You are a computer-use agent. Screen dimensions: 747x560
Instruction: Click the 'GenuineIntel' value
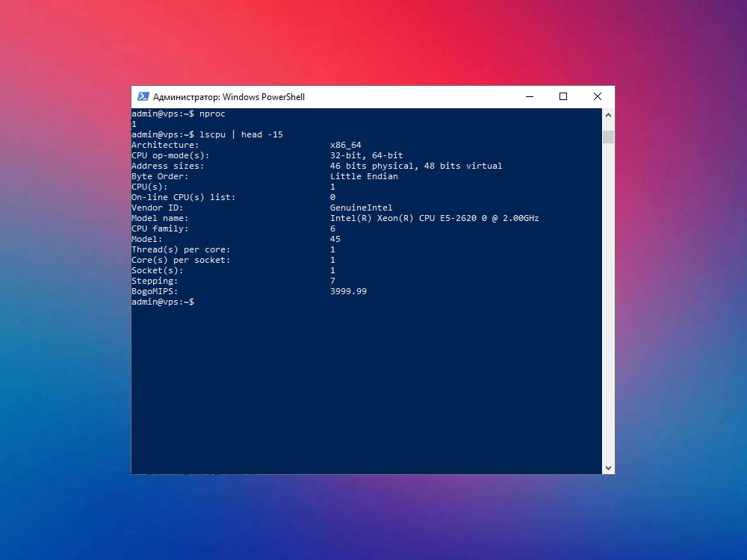(x=361, y=208)
